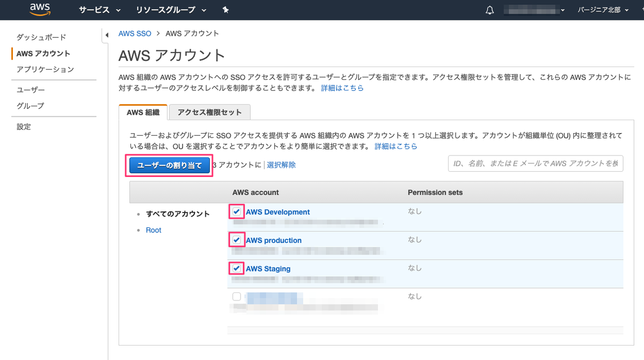
Task: Open the バージニア北部 region selector
Action: (603, 10)
